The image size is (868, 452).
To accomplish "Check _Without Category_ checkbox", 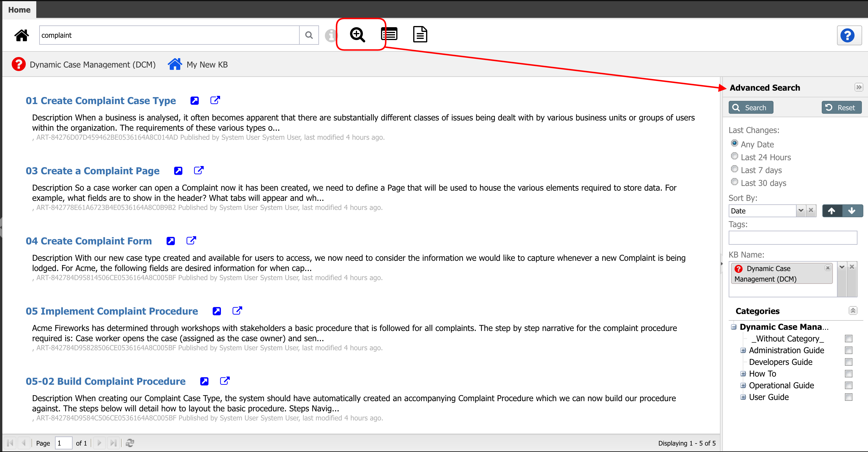I will [848, 339].
